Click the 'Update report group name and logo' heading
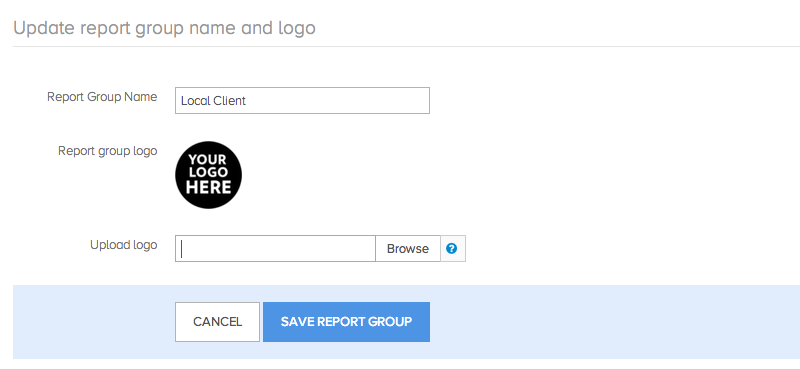Viewport: 800px width, 369px height. pyautogui.click(x=164, y=28)
